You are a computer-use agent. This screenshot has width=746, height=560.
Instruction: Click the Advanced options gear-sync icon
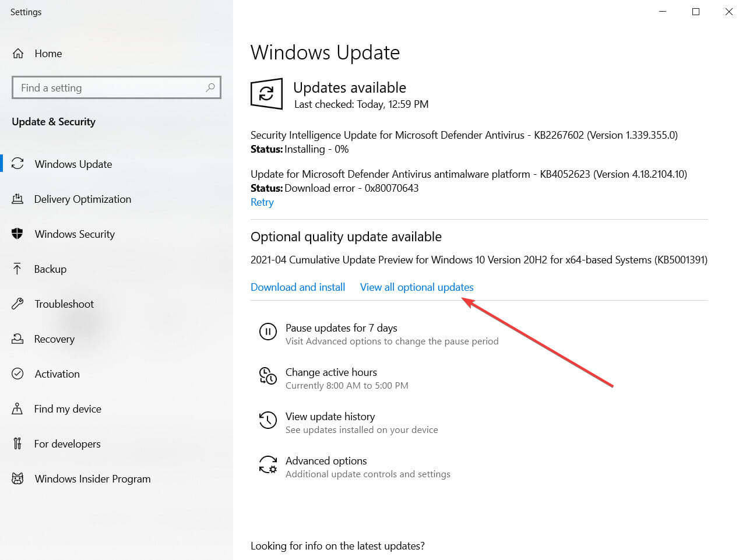pos(268,464)
